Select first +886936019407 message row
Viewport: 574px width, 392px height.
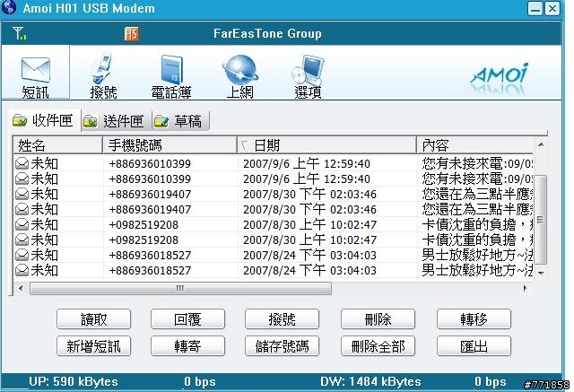(273, 194)
